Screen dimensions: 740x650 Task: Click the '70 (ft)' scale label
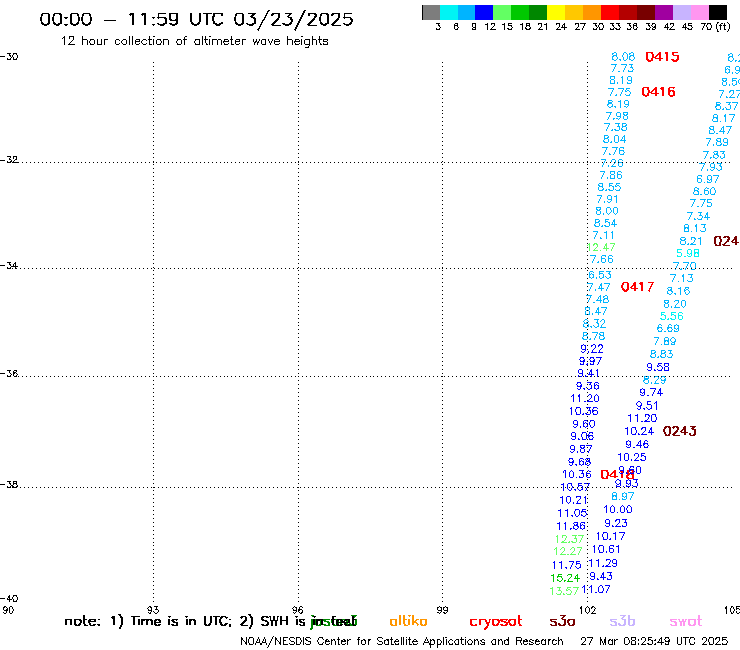click(x=715, y=26)
